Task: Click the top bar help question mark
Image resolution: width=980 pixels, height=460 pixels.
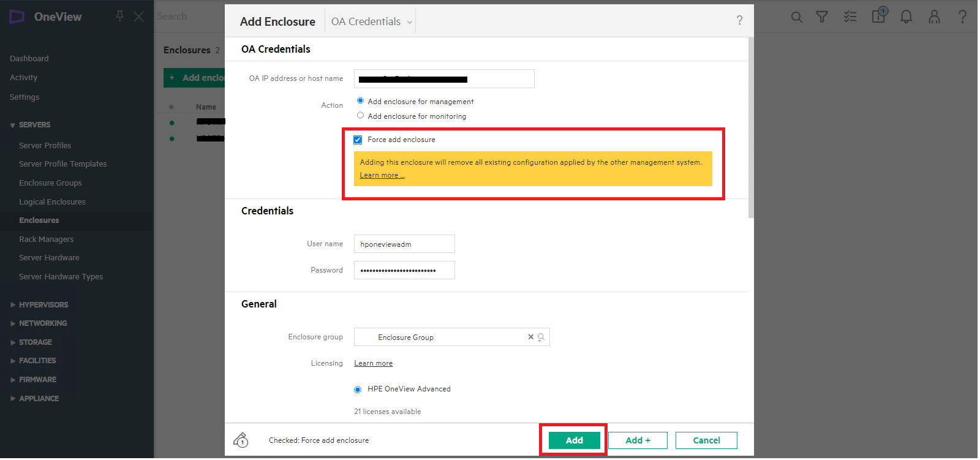Action: click(x=962, y=17)
